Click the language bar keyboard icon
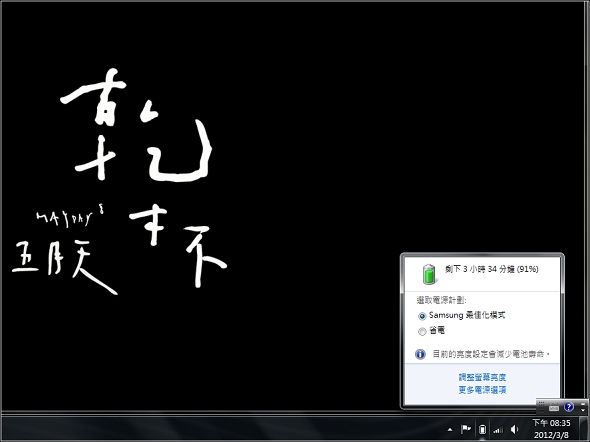 tap(554, 407)
